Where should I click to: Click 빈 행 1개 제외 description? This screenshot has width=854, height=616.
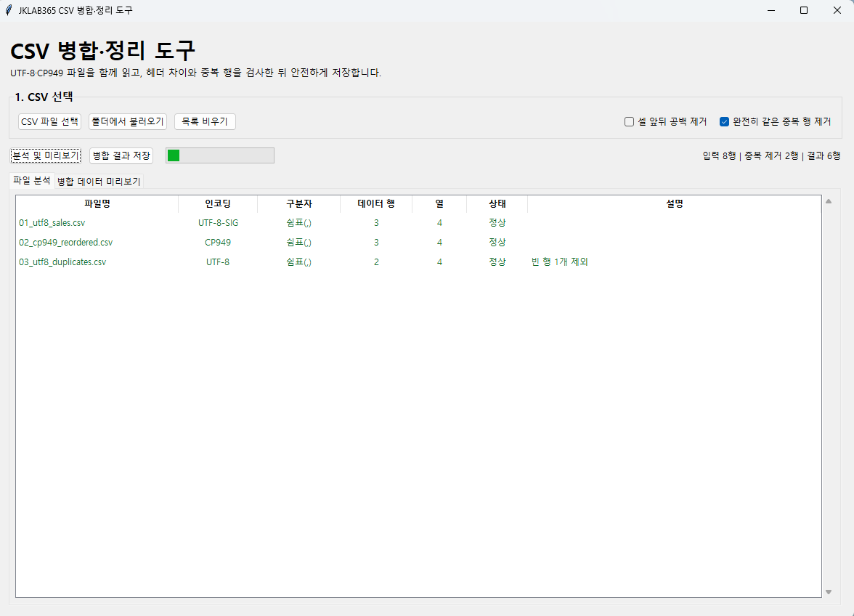pyautogui.click(x=559, y=262)
